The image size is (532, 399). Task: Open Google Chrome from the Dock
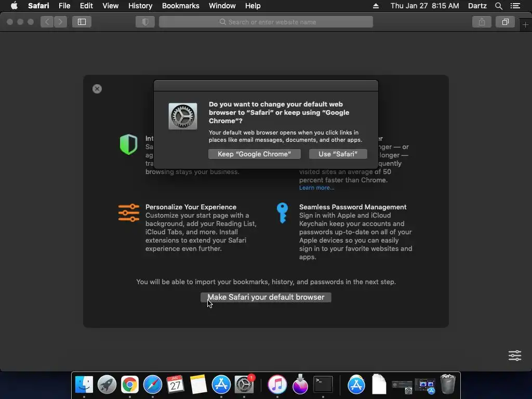[x=129, y=385]
